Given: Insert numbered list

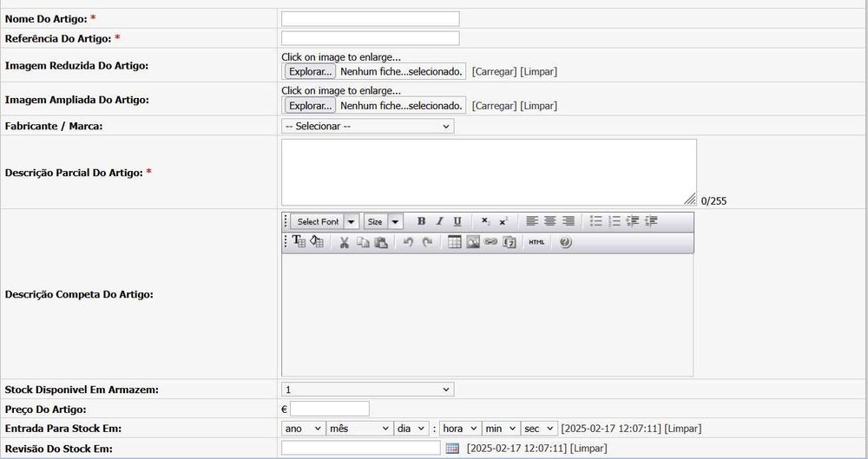Looking at the screenshot, I should pos(615,221).
